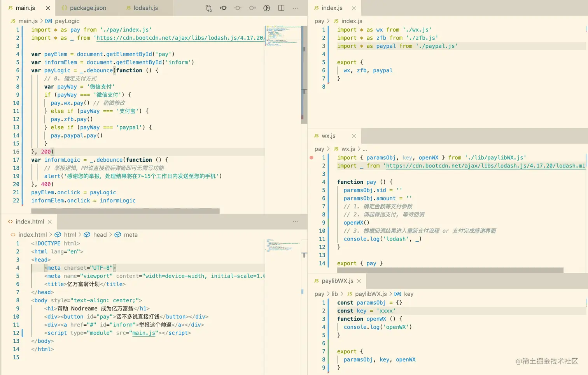Close the main.js tab
588x375 pixels.
(48, 8)
